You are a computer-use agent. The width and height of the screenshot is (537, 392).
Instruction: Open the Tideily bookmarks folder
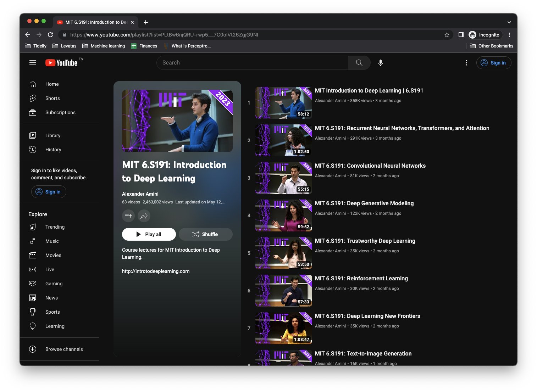[x=35, y=46]
